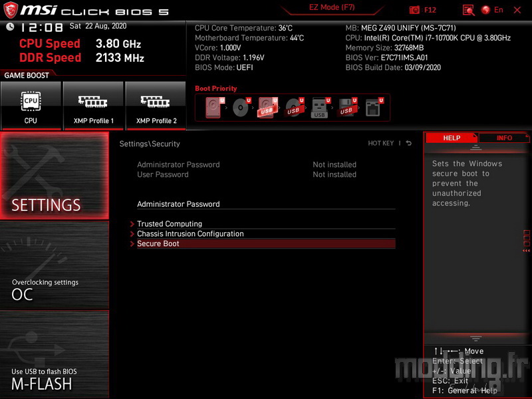
Task: Click the triple-arrow side panel handle
Action: coord(526,251)
